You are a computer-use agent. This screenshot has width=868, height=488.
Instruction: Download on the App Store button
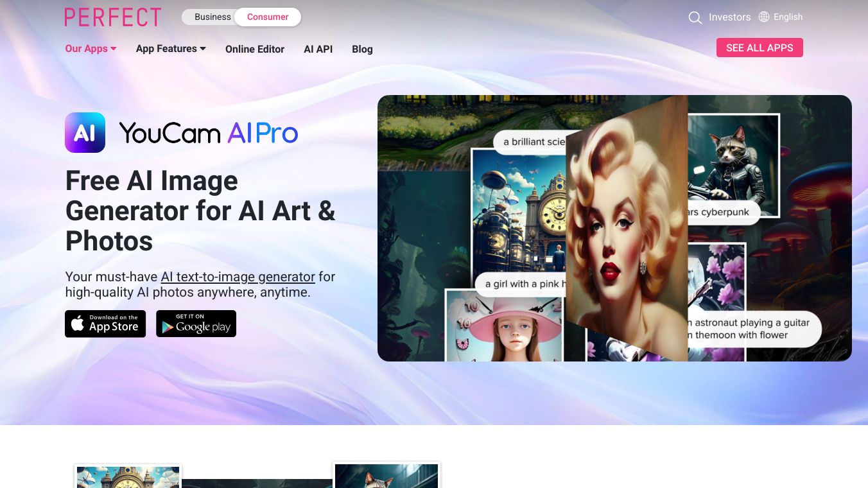point(105,324)
